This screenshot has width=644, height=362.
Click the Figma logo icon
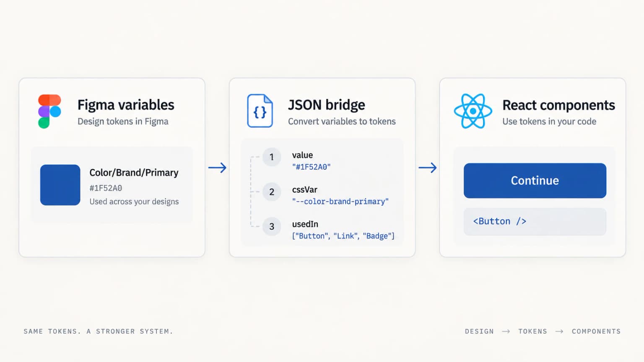(49, 111)
